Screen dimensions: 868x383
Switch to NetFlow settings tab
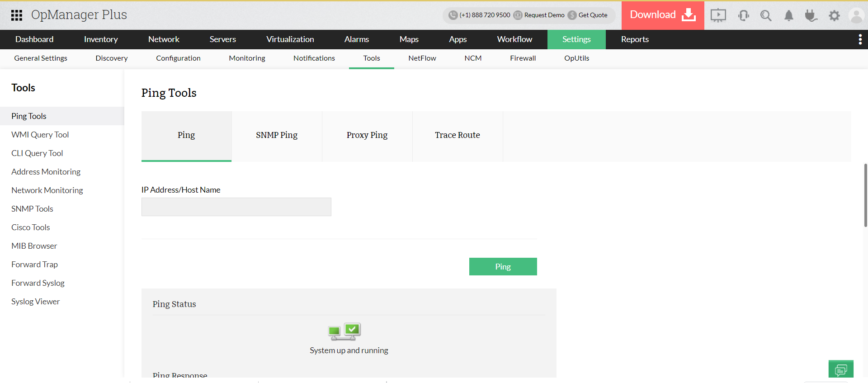pos(422,58)
